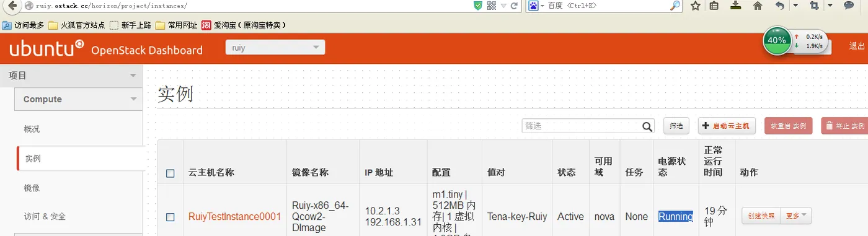Viewport: 868px width, 236px height.
Task: Open the ruiy project dropdown
Action: (x=275, y=47)
